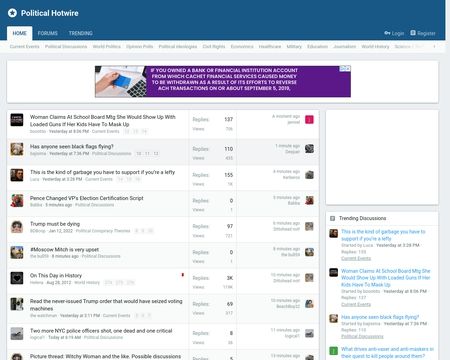Open World Politics in the sub-navigation
This screenshot has height=360, width=450.
click(x=107, y=46)
